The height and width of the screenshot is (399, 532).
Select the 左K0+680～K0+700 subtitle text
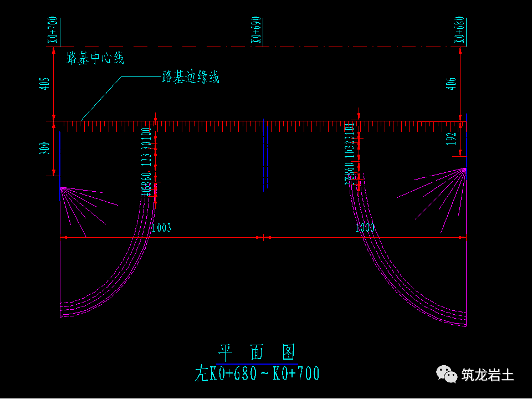coord(257,373)
